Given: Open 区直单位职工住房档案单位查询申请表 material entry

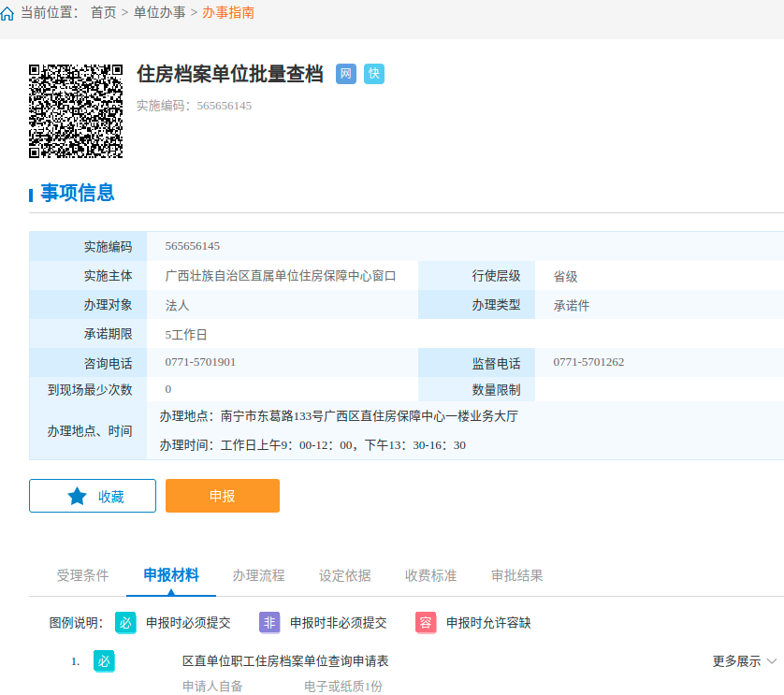Looking at the screenshot, I should click(x=285, y=661).
